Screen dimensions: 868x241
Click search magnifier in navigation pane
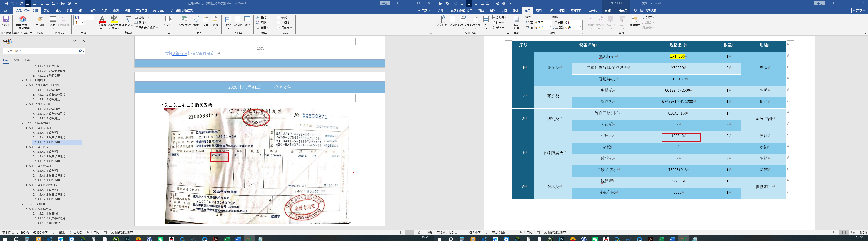(80, 51)
